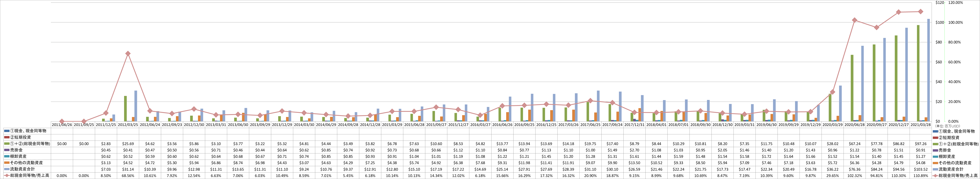Select the green bar for 2021/03/28
Viewport: 980px width, 179px height.
pos(918,73)
